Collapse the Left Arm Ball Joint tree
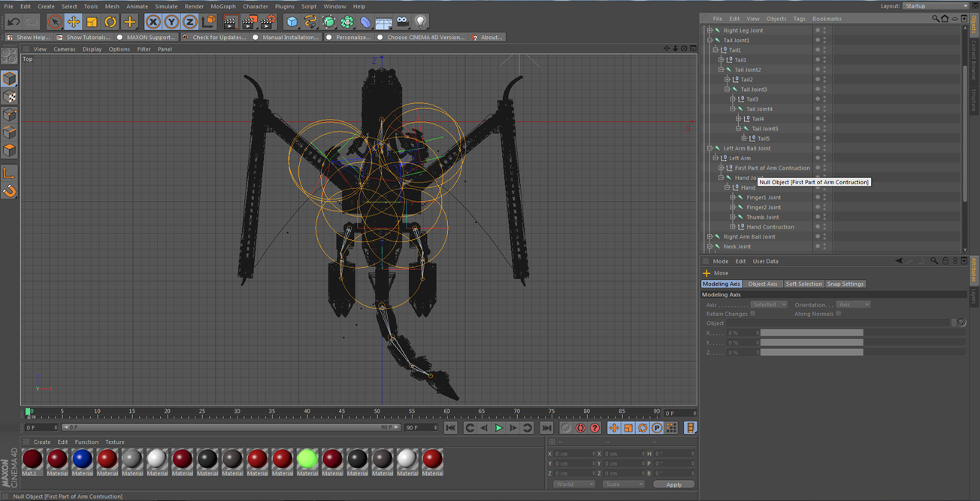 pyautogui.click(x=710, y=148)
